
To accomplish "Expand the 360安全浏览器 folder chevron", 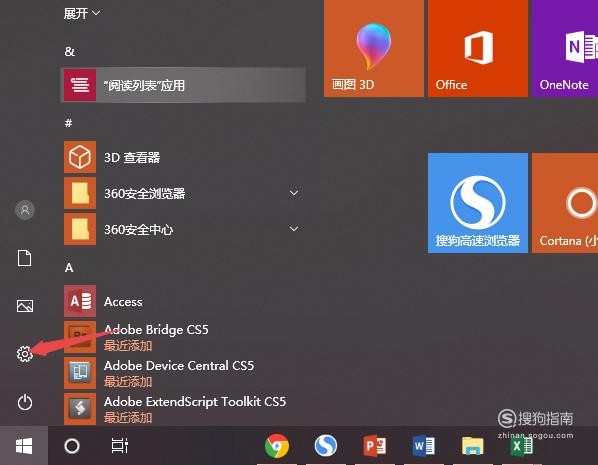I will [x=294, y=193].
